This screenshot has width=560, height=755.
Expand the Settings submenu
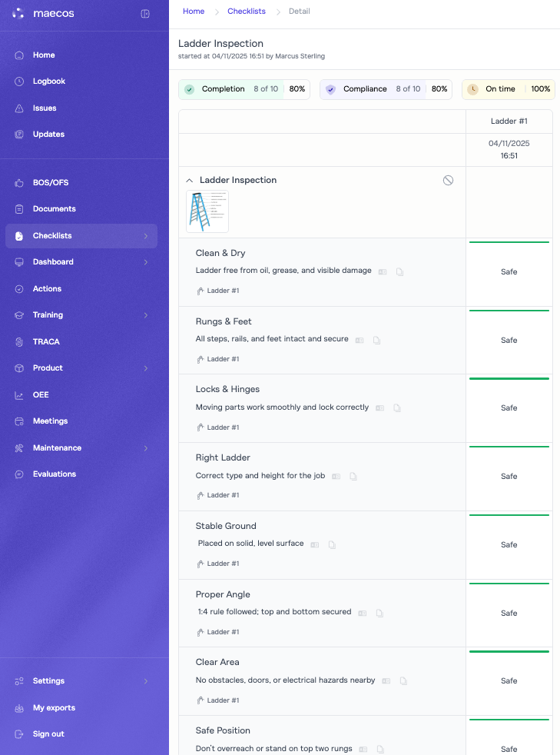pyautogui.click(x=145, y=681)
